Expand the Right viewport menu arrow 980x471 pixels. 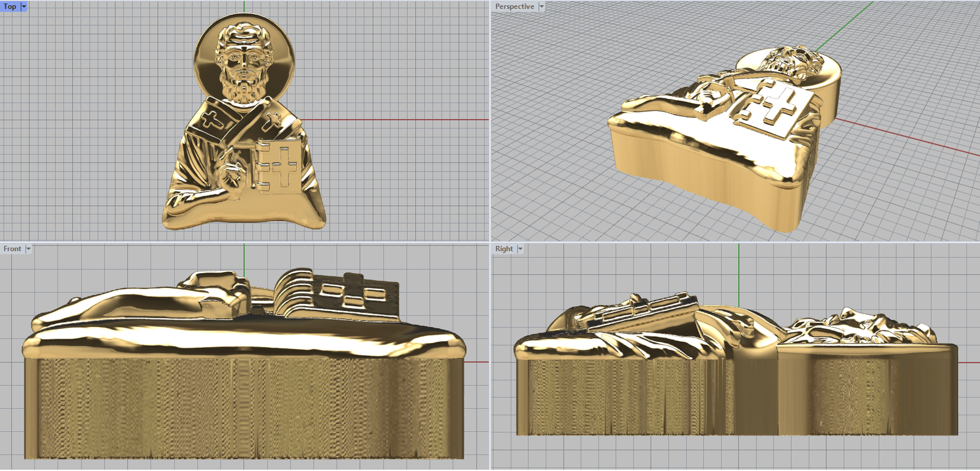tap(520, 249)
